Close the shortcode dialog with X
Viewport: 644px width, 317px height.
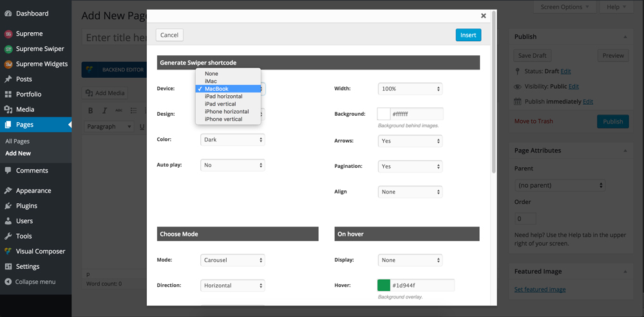[484, 16]
